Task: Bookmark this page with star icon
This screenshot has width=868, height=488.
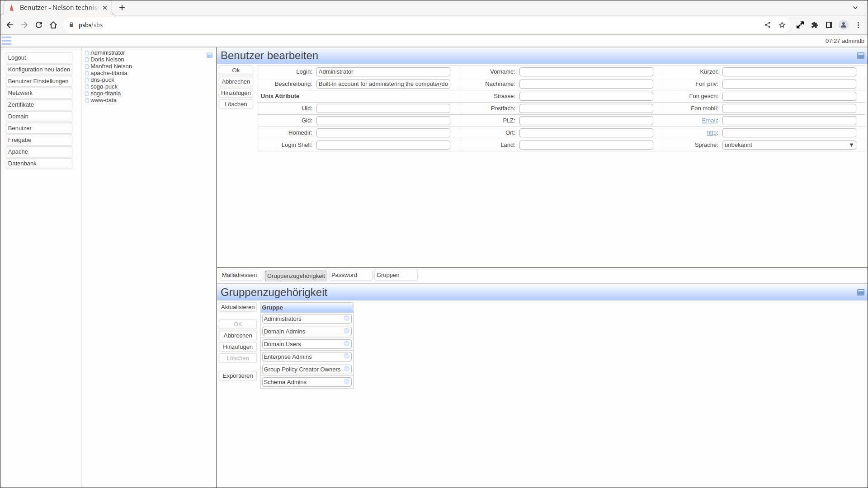Action: (x=782, y=25)
